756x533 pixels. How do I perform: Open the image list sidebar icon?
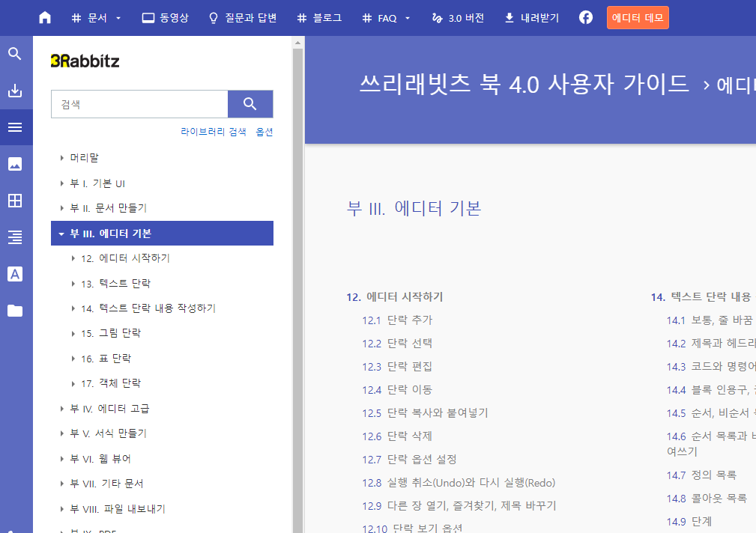[15, 164]
